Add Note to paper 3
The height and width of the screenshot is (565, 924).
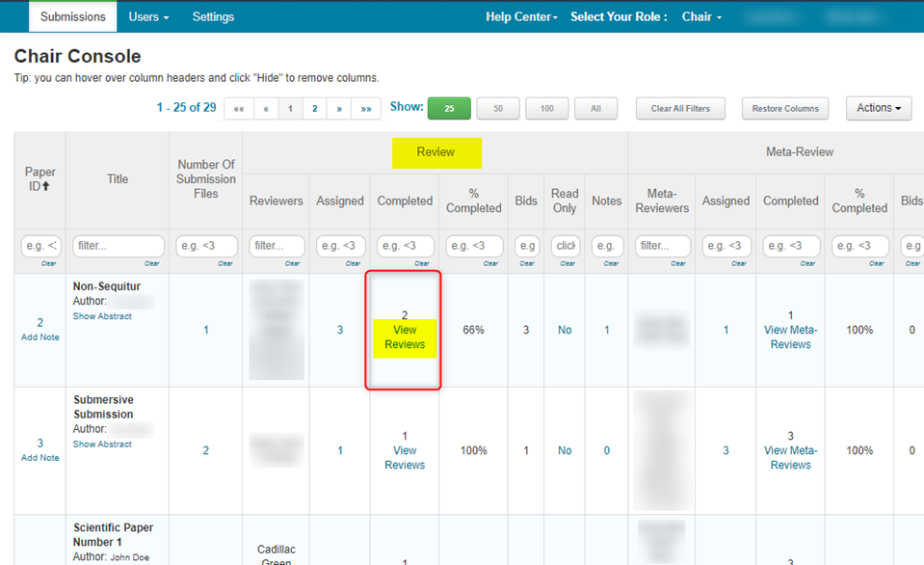[x=40, y=458]
